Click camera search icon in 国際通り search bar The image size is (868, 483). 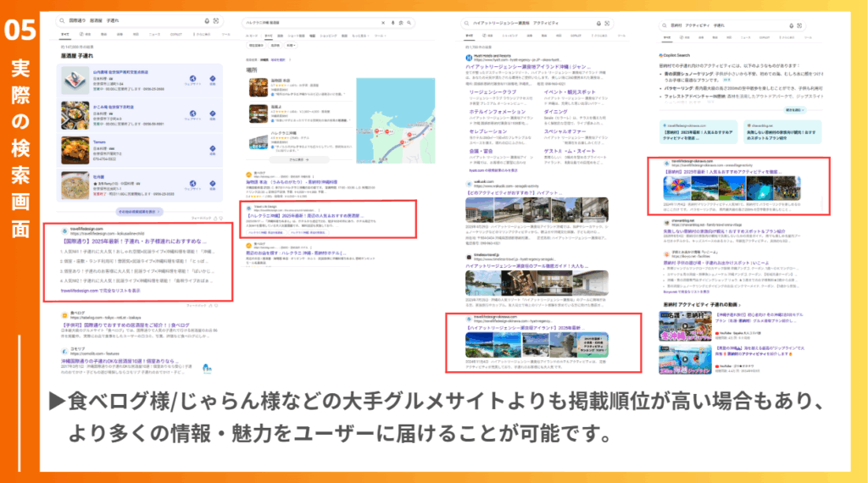[216, 19]
